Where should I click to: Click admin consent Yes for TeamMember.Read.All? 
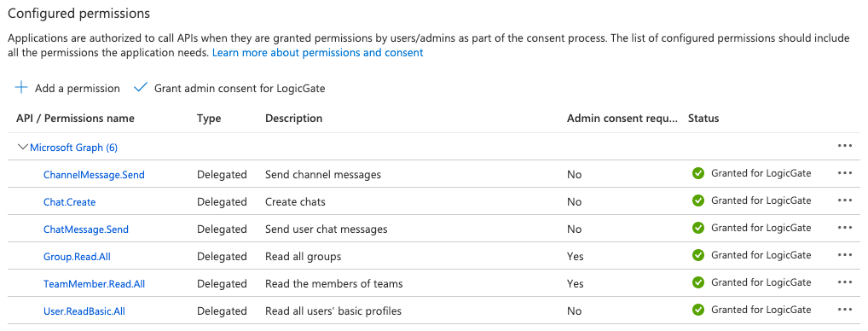click(576, 283)
